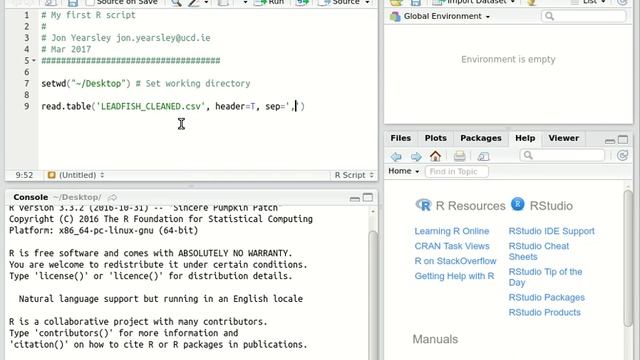The width and height of the screenshot is (640, 360).
Task: Re-run previous code region icon
Action: (x=302, y=2)
